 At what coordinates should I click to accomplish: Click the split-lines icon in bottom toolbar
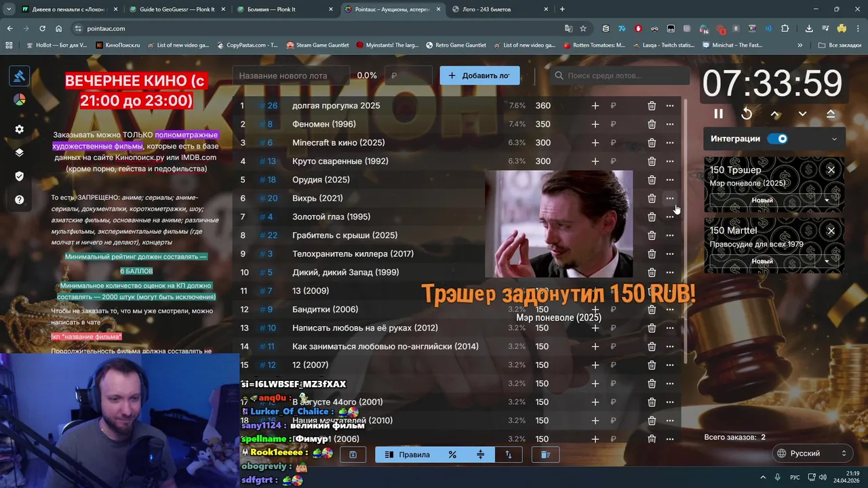click(x=480, y=455)
